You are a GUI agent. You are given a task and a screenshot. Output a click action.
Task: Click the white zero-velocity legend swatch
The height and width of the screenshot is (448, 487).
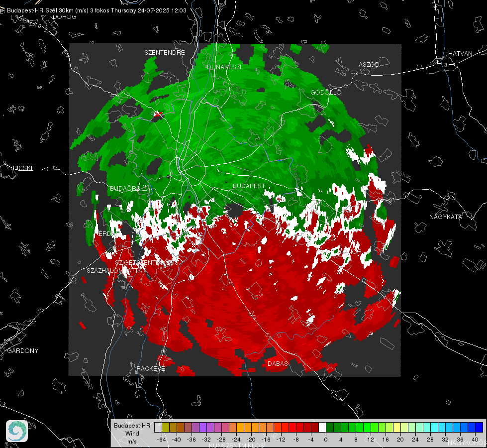click(x=322, y=427)
